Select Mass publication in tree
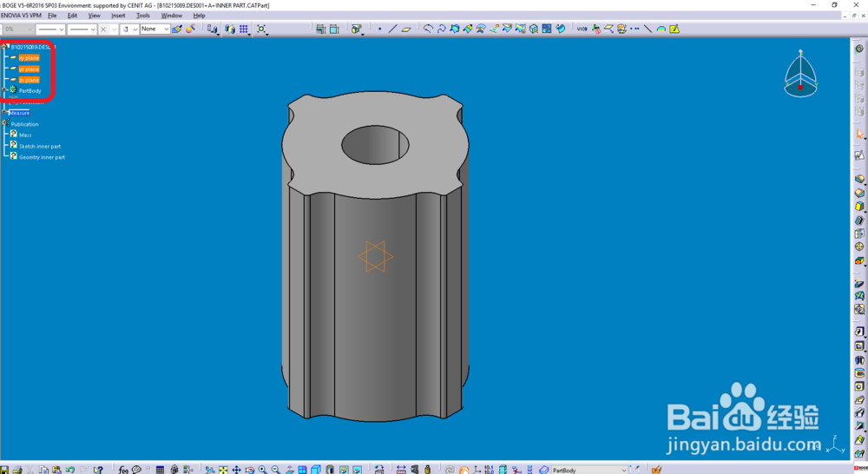The image size is (868, 474). click(x=25, y=135)
